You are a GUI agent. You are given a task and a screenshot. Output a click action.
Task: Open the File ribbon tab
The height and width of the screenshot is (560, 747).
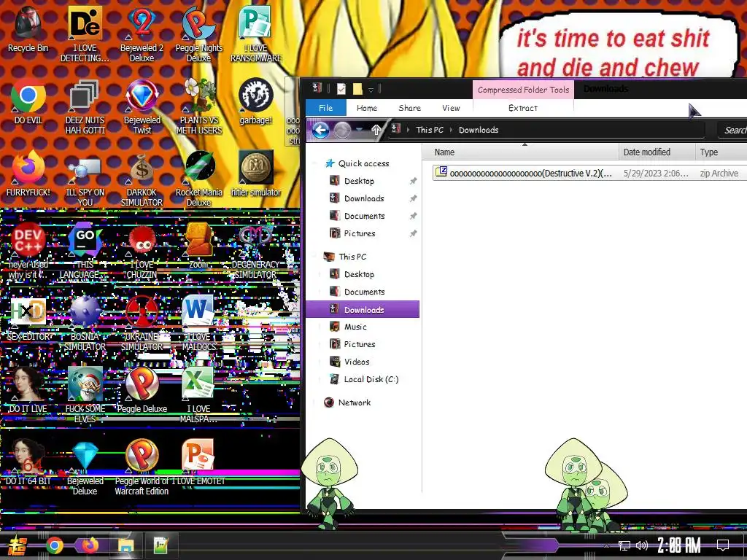326,108
